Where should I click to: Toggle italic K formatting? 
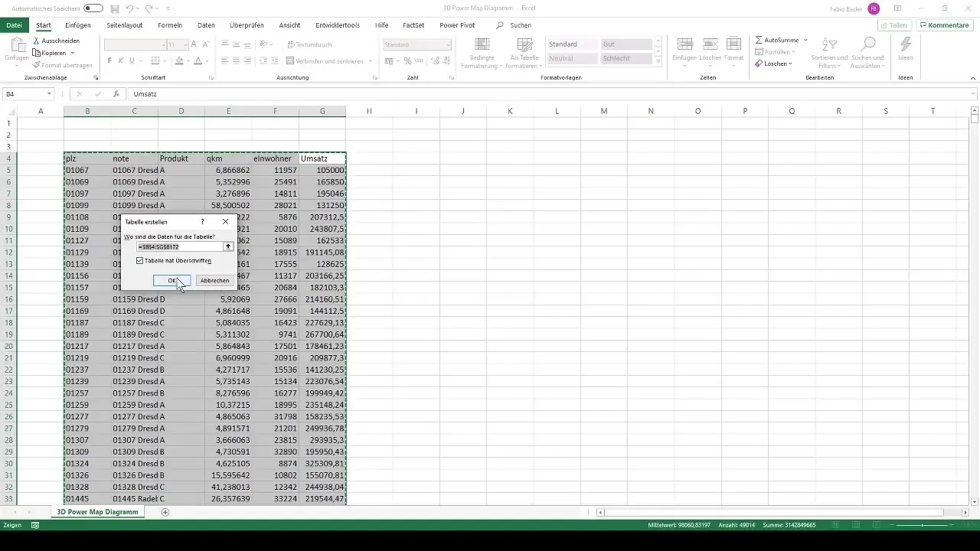click(121, 61)
